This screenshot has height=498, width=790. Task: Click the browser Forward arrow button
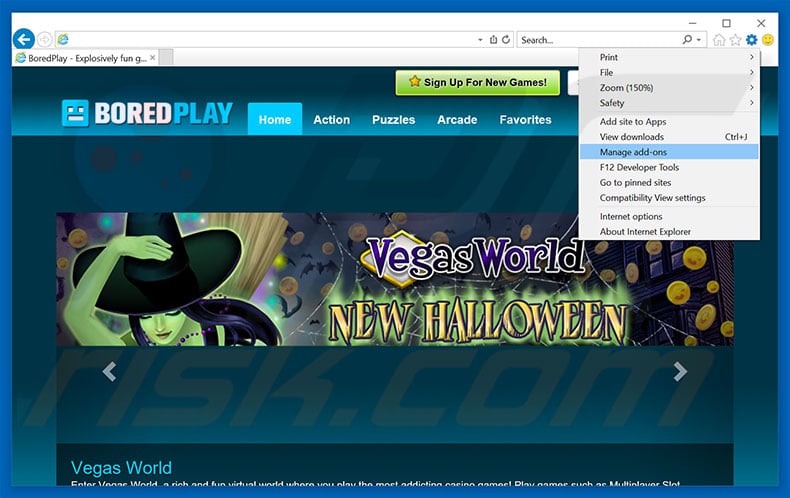[x=44, y=39]
